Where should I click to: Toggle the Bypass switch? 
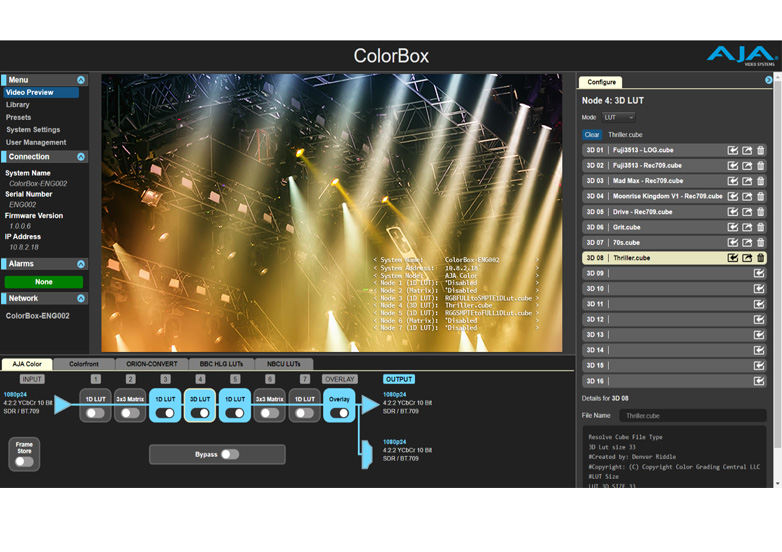230,454
